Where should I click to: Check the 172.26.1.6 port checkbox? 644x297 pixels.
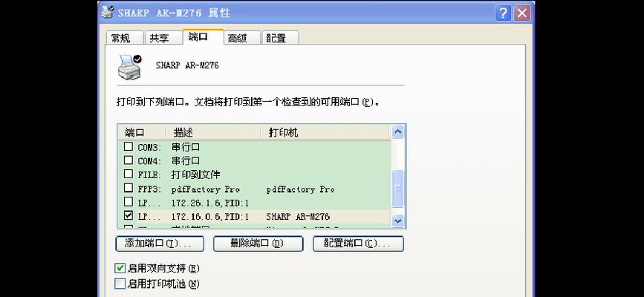pyautogui.click(x=129, y=202)
